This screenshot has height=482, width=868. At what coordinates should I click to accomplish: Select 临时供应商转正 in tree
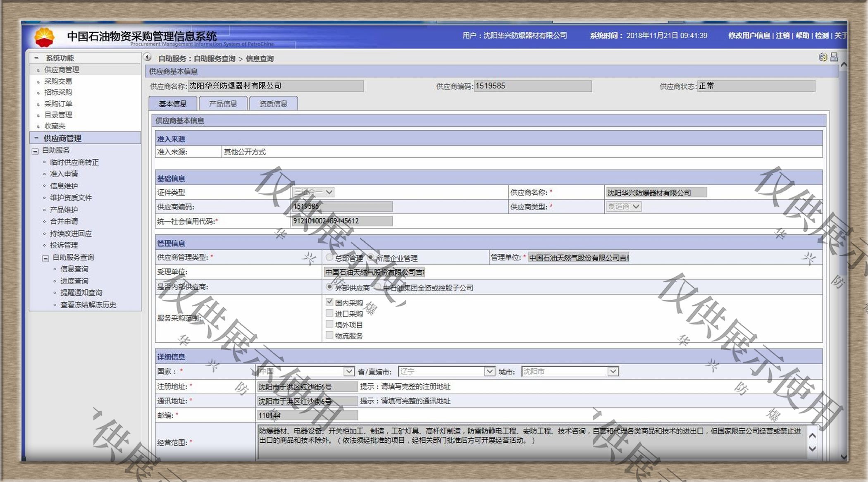pos(74,162)
